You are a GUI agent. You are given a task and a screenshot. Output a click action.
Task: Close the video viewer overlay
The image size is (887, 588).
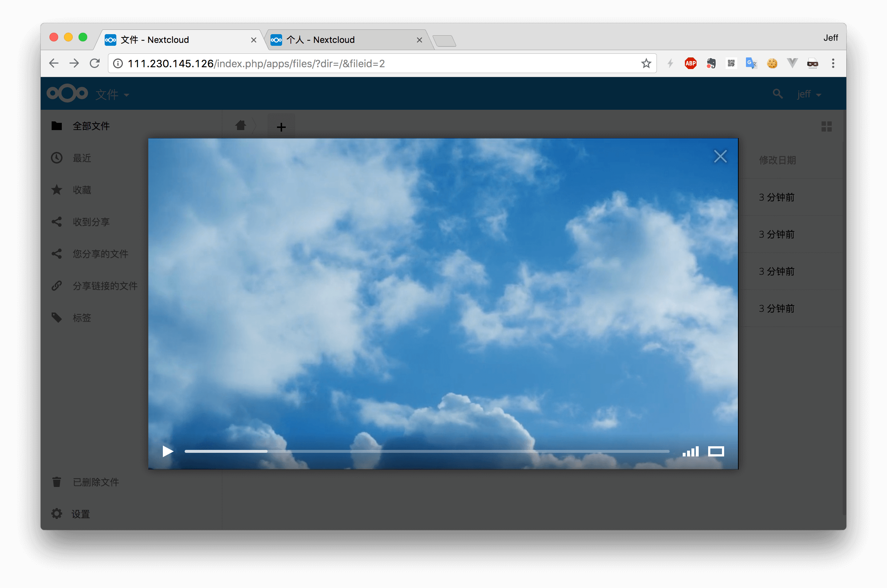[x=720, y=156]
